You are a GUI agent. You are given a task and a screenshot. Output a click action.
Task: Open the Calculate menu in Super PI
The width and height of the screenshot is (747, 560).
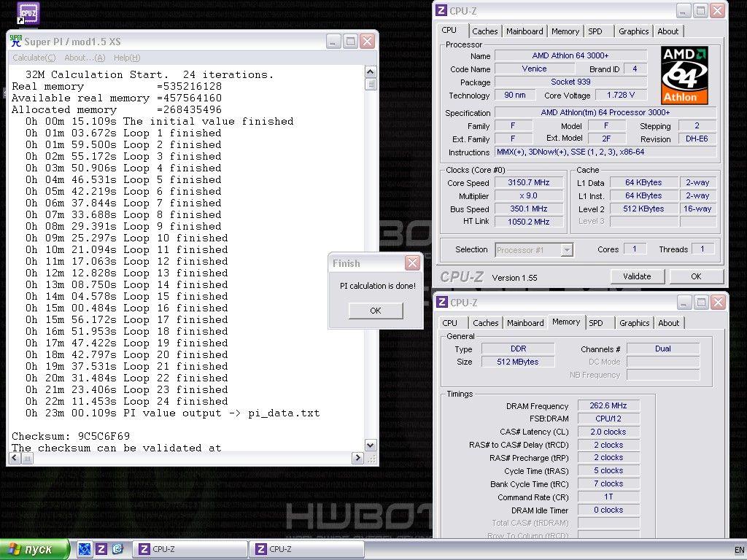click(34, 58)
